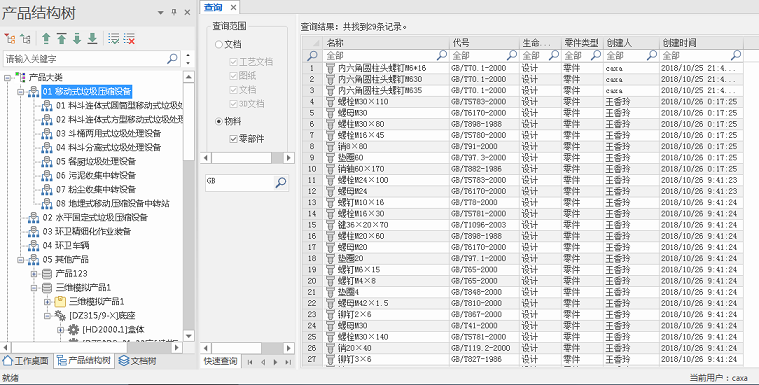Click the filter magnifier in the 创建时间 column
The image size is (759, 385).
point(736,55)
